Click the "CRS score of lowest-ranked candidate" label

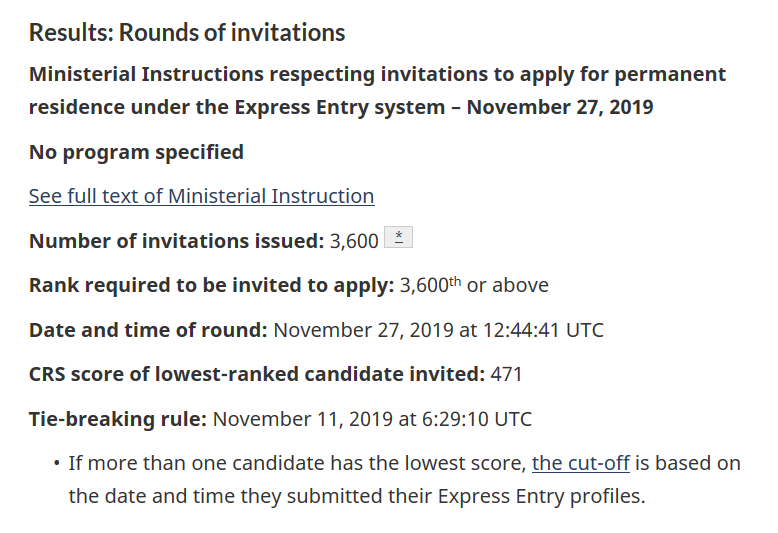257,374
